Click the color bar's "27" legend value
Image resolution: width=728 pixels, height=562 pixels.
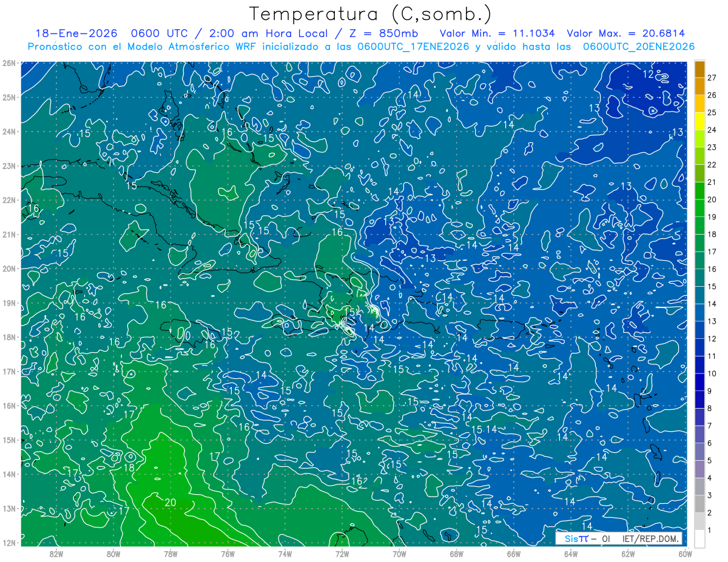tap(712, 77)
